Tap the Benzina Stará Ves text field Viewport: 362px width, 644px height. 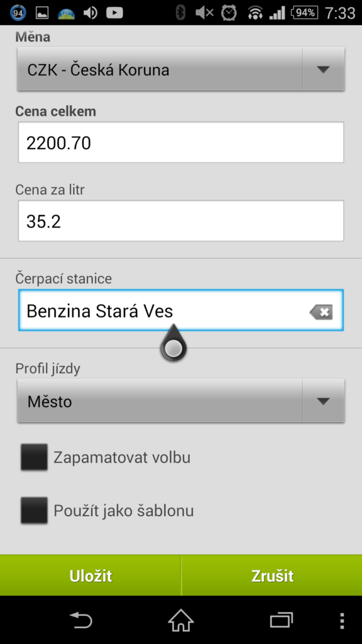(180, 311)
